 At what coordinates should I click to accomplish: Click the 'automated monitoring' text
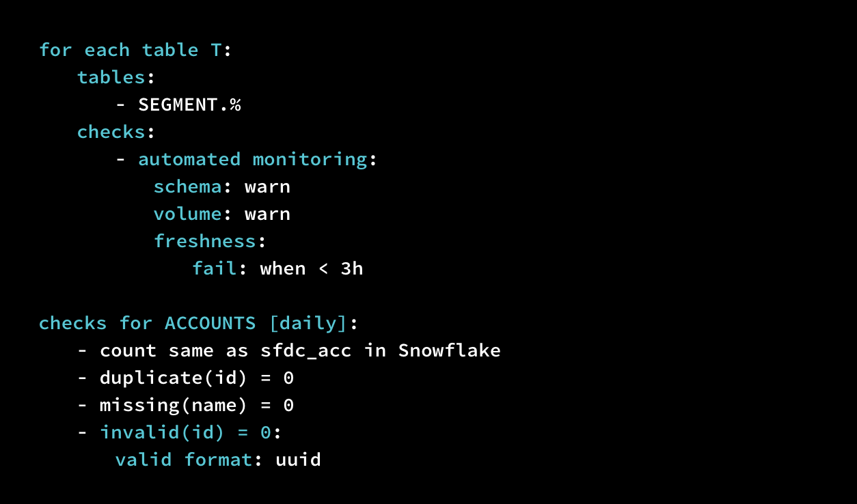[253, 159]
